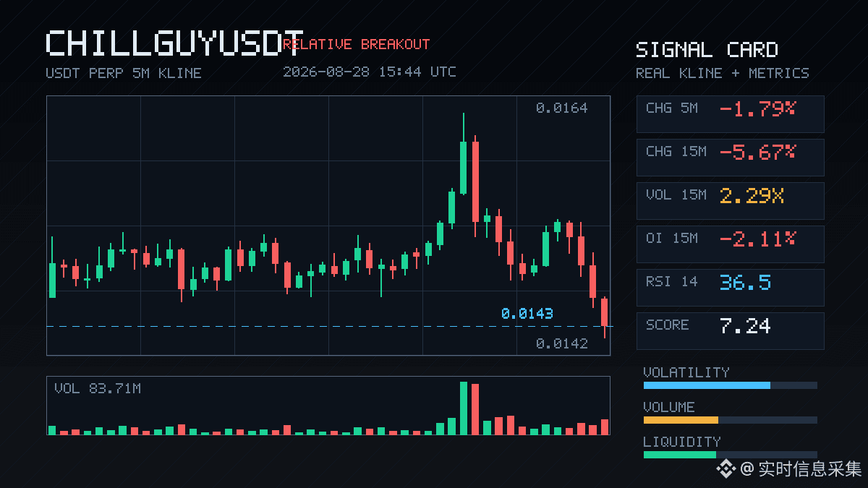Image resolution: width=868 pixels, height=488 pixels.
Task: Click the 2.29X volume multiplier value
Action: (x=752, y=196)
